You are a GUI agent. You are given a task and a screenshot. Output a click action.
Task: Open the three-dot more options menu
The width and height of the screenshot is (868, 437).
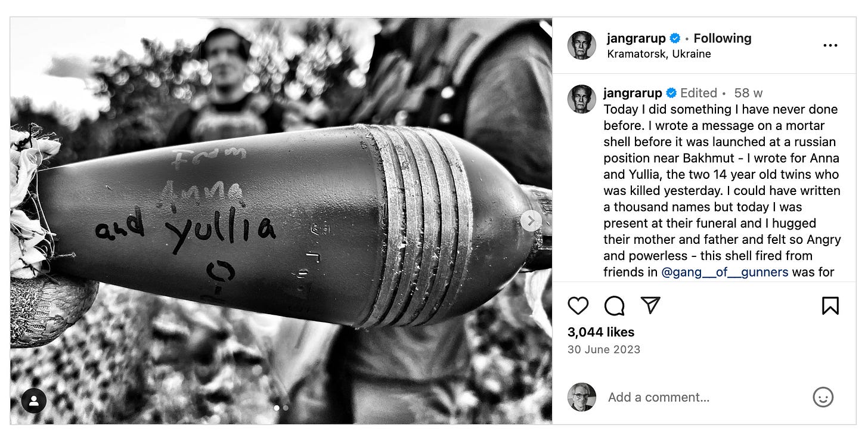(830, 45)
